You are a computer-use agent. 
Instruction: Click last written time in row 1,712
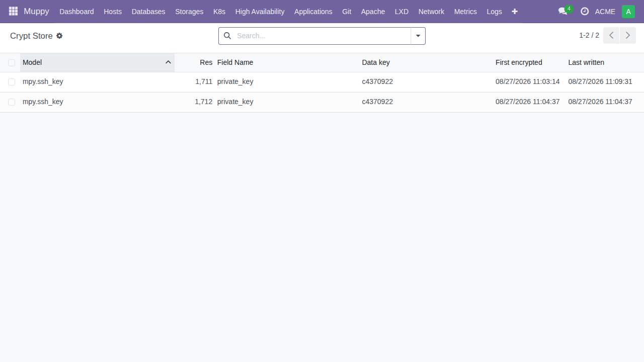(600, 102)
